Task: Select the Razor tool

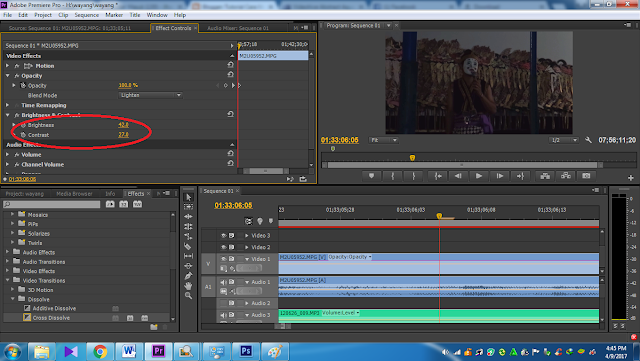Action: (188, 246)
